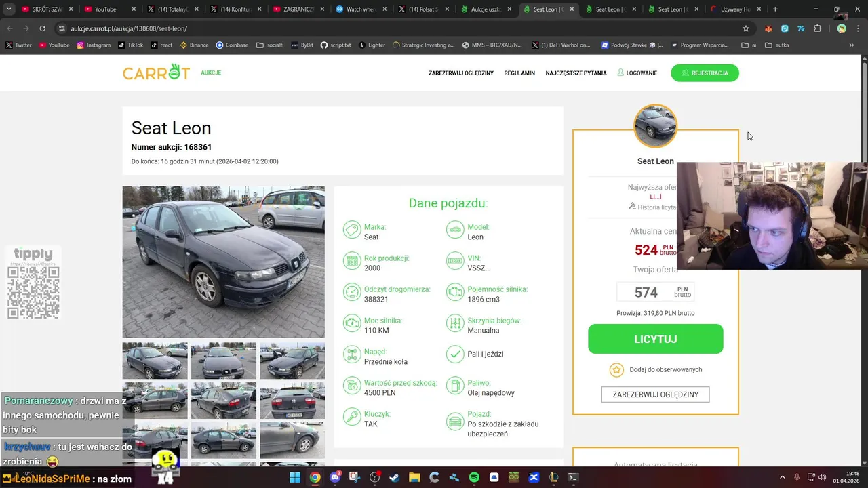The height and width of the screenshot is (488, 868).
Task: Open the ZAREZERWUJ OGLĘDZINY menu item
Action: 461,73
